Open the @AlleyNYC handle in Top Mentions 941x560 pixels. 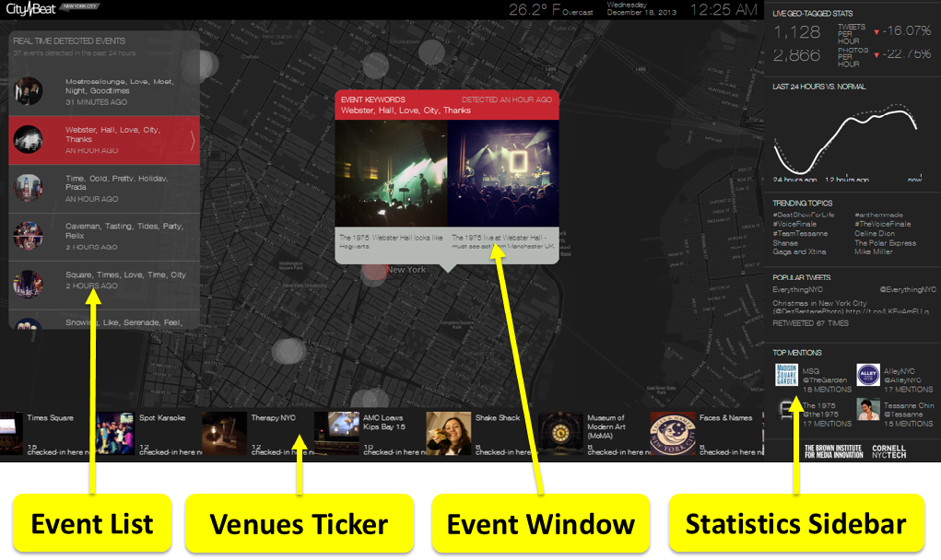pos(902,380)
